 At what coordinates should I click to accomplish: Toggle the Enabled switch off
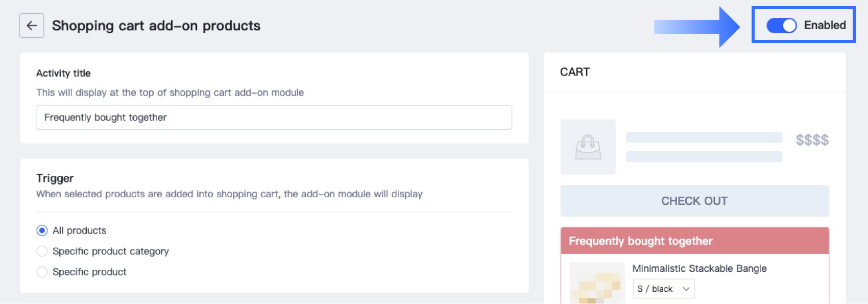click(x=781, y=26)
